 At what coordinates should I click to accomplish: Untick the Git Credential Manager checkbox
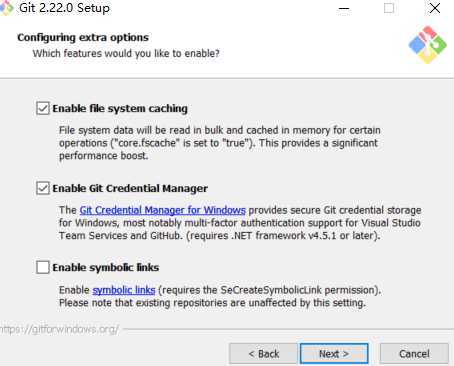tap(43, 188)
